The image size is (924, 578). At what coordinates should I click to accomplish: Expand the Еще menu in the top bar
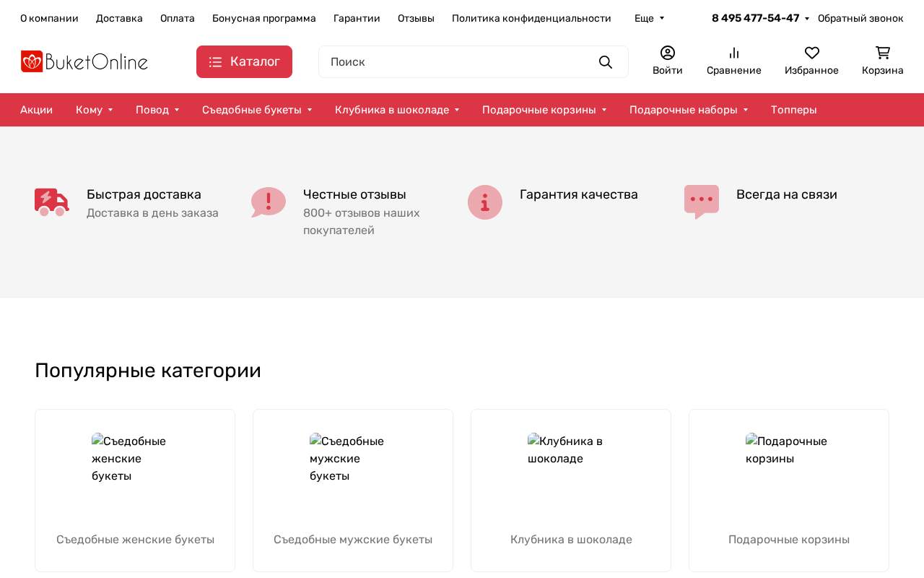pyautogui.click(x=649, y=18)
